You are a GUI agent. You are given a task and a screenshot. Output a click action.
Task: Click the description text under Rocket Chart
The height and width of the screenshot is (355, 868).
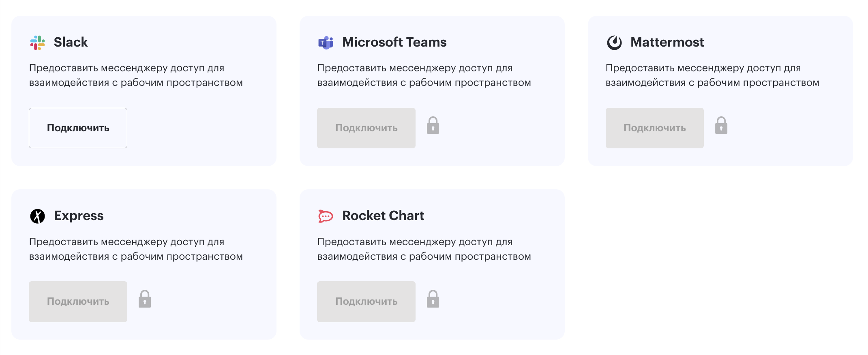tap(424, 249)
